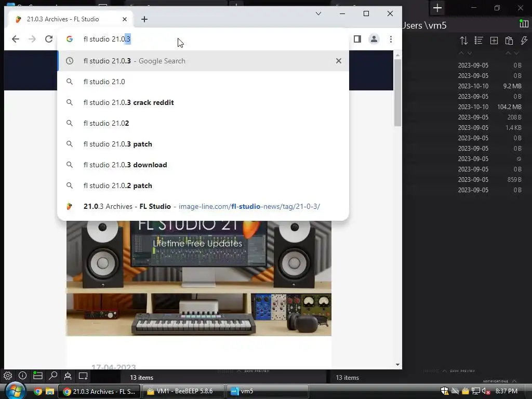Open Chrome's three-dot menu

pos(391,39)
